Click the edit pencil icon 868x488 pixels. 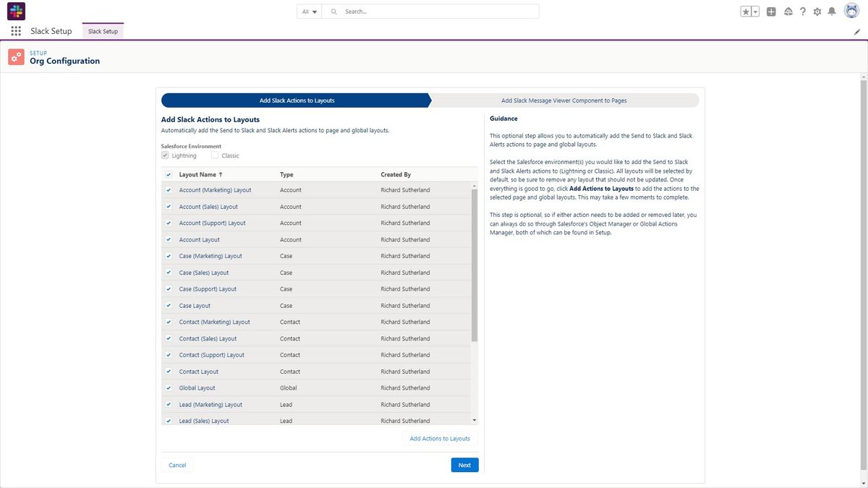click(857, 32)
